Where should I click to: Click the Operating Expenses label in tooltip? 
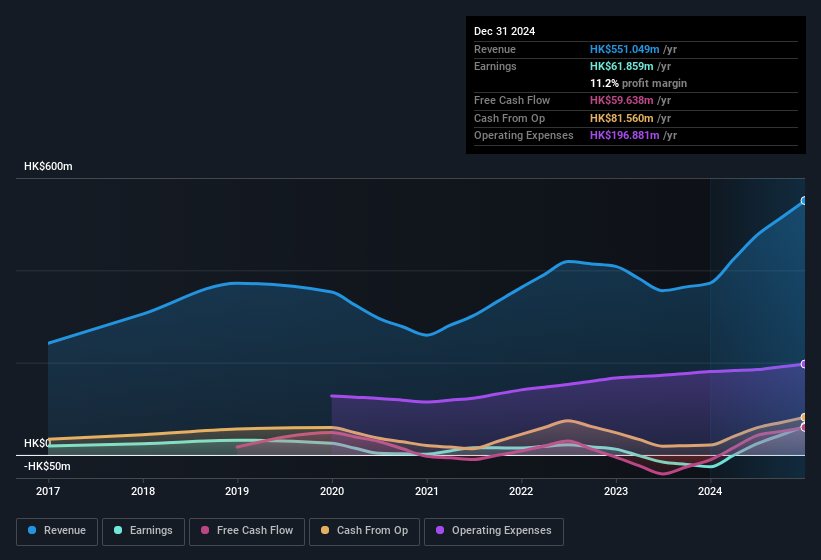524,136
